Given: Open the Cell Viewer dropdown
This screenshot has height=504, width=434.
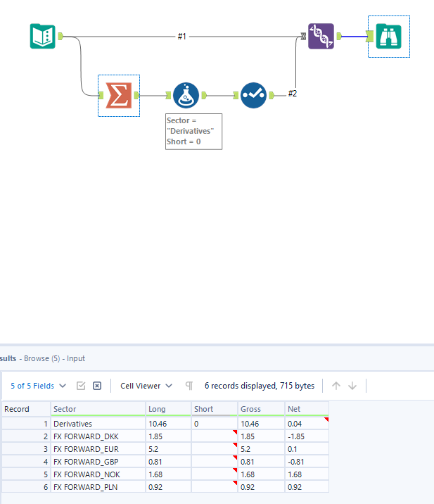Looking at the screenshot, I should pyautogui.click(x=146, y=386).
